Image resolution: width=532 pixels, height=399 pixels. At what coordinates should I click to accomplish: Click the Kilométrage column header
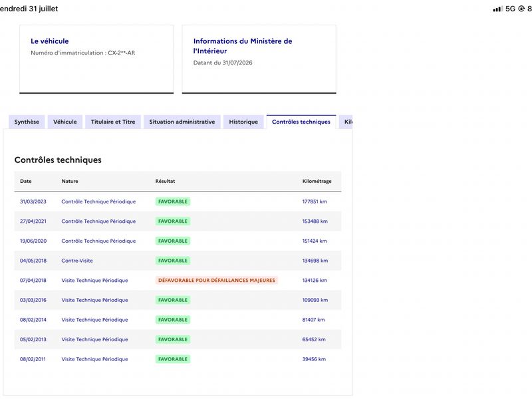[x=317, y=181]
